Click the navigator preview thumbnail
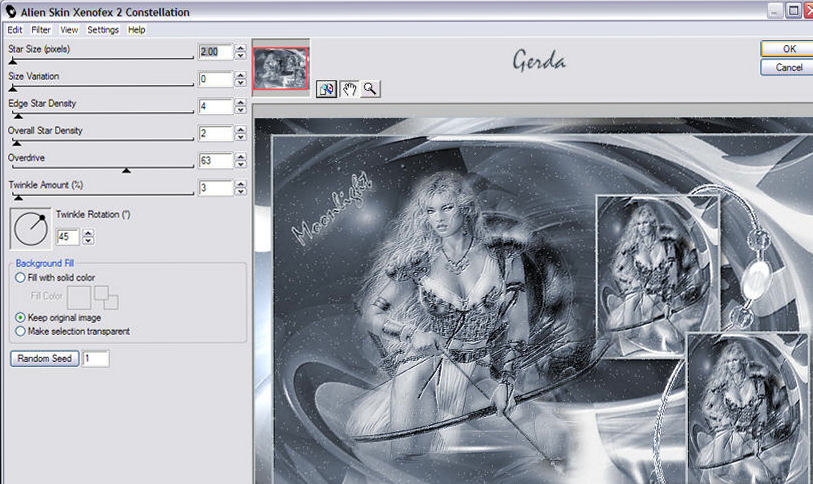The height and width of the screenshot is (484, 813). pyautogui.click(x=281, y=68)
